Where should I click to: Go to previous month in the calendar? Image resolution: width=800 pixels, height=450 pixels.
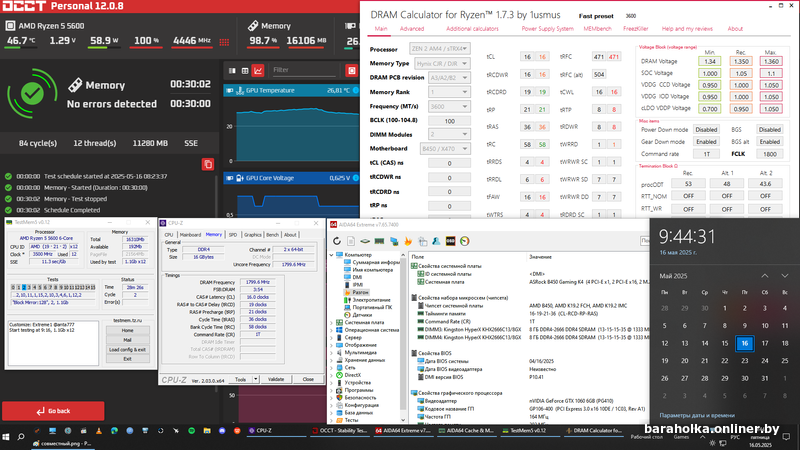765,276
